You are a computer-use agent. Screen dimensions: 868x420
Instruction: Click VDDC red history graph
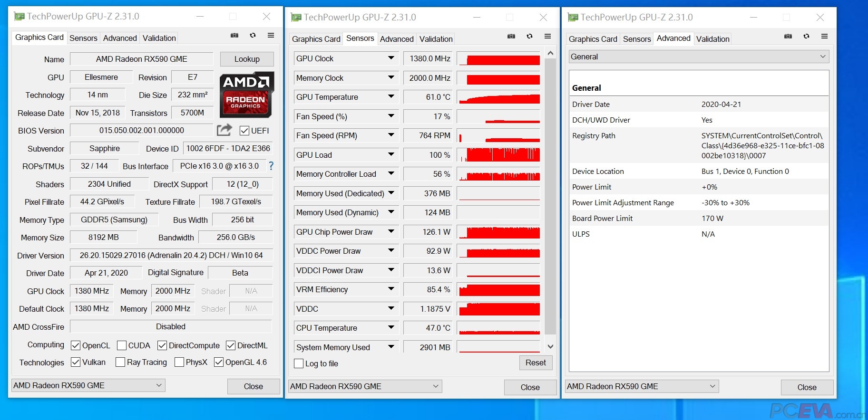[x=498, y=309]
